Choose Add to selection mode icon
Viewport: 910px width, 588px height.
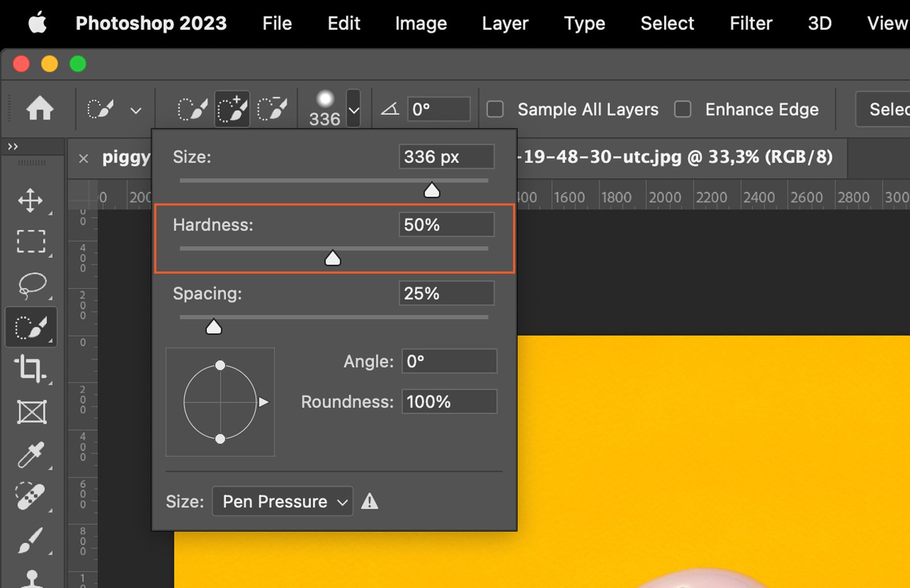click(232, 109)
